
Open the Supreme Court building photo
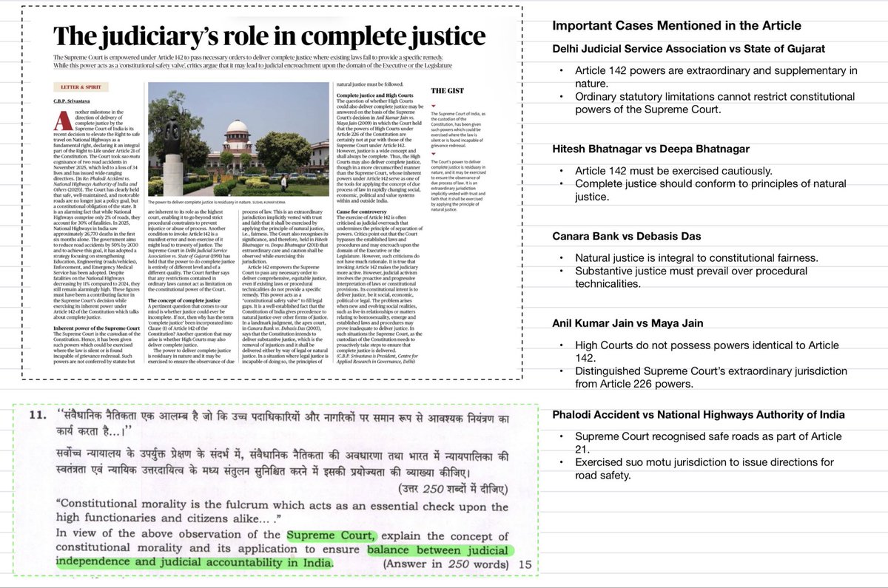[238, 139]
